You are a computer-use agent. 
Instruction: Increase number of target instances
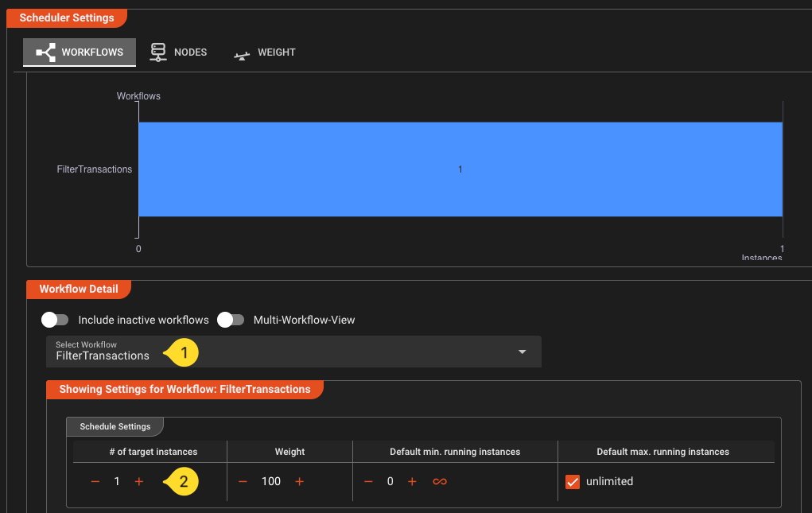click(x=139, y=482)
